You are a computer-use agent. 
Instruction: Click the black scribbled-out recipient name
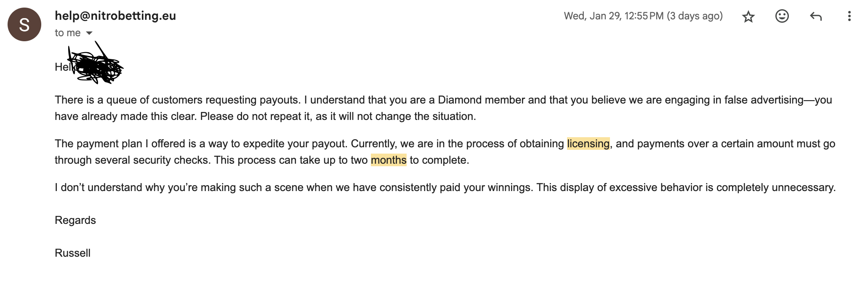(x=96, y=64)
